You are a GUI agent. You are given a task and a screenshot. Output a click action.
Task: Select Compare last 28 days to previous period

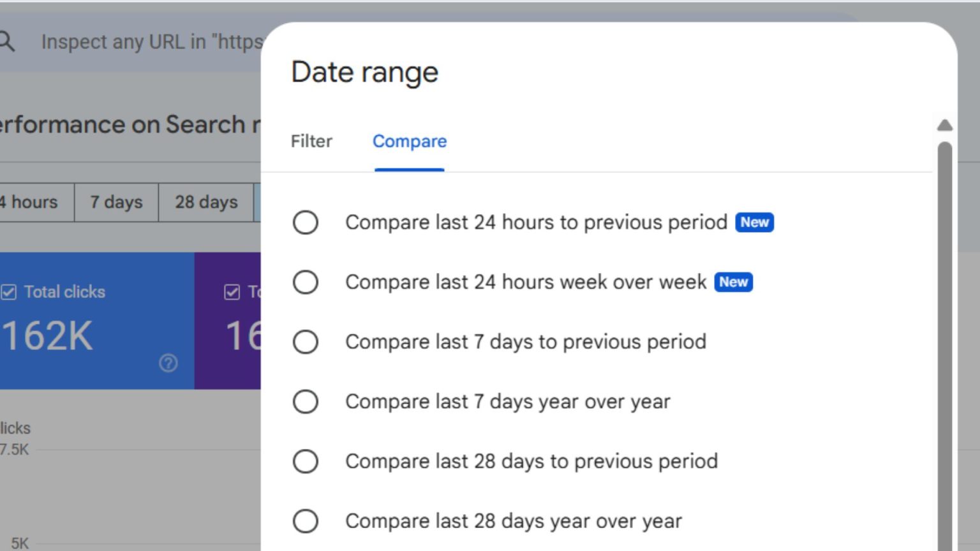tap(305, 461)
